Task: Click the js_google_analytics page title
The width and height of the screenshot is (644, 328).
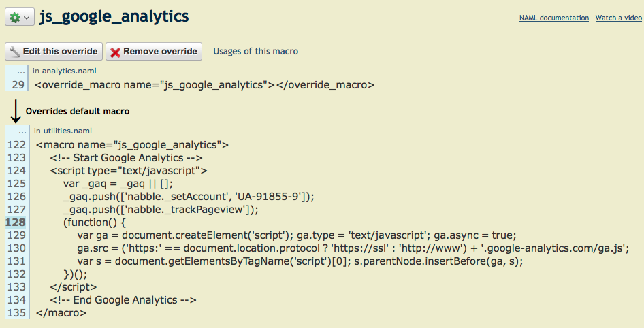Action: 114,17
